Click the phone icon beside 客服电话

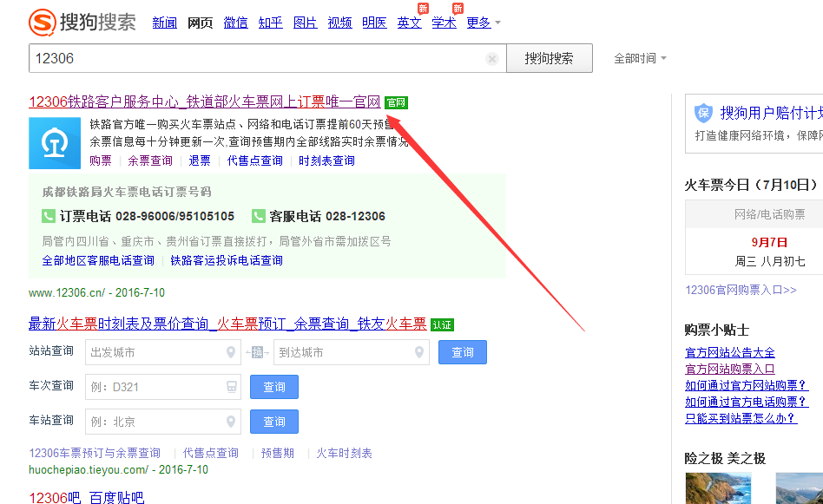click(x=258, y=216)
